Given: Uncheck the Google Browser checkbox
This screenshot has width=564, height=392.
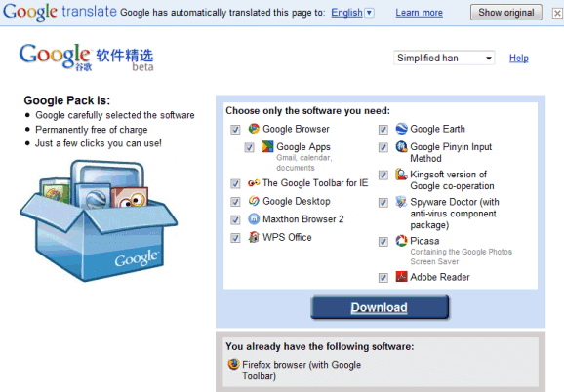Looking at the screenshot, I should (x=235, y=130).
